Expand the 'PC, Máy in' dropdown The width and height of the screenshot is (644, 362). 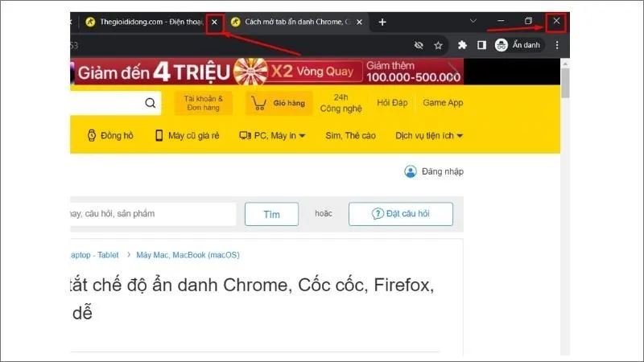click(x=272, y=135)
